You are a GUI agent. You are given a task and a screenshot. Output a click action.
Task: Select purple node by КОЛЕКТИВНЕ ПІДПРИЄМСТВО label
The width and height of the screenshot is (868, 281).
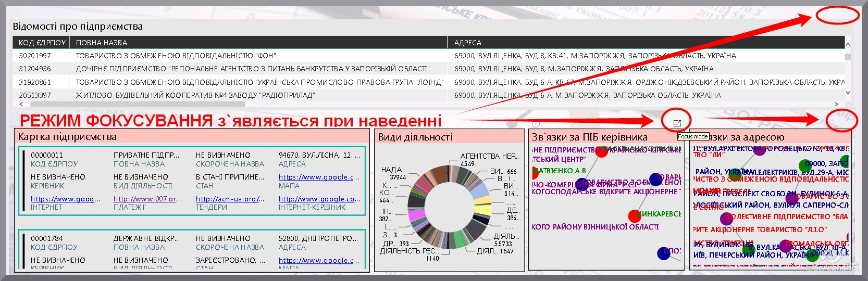726,219
